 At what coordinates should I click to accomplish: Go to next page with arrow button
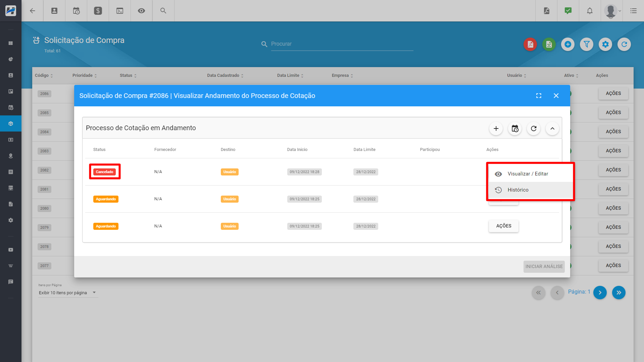pyautogui.click(x=600, y=293)
